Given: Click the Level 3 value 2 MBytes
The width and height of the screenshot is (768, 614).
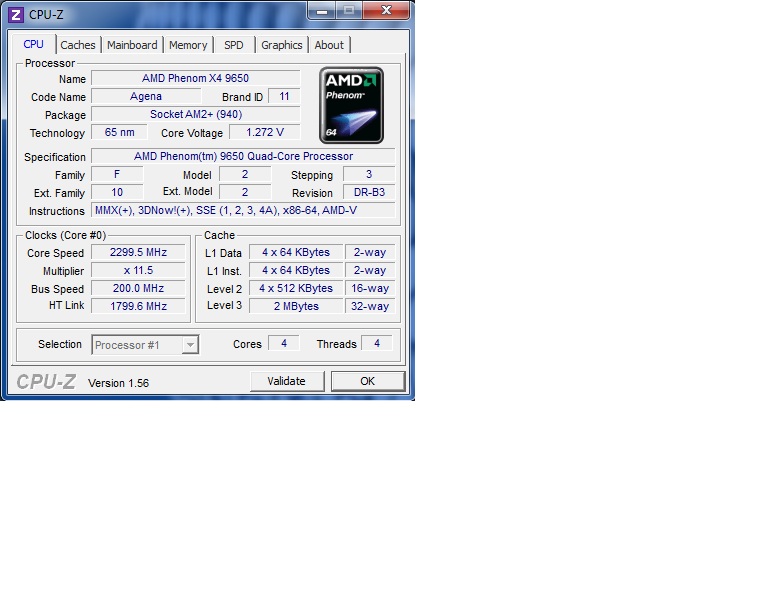Looking at the screenshot, I should 296,307.
